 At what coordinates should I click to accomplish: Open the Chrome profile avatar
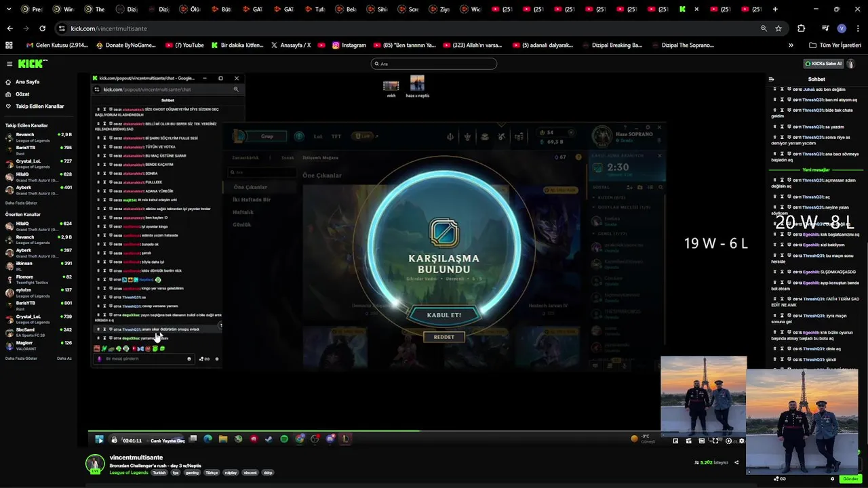pyautogui.click(x=842, y=28)
